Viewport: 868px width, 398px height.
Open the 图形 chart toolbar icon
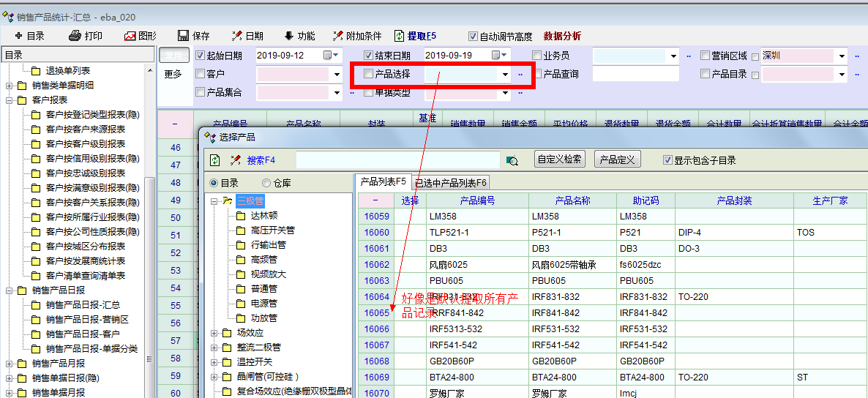[x=130, y=36]
